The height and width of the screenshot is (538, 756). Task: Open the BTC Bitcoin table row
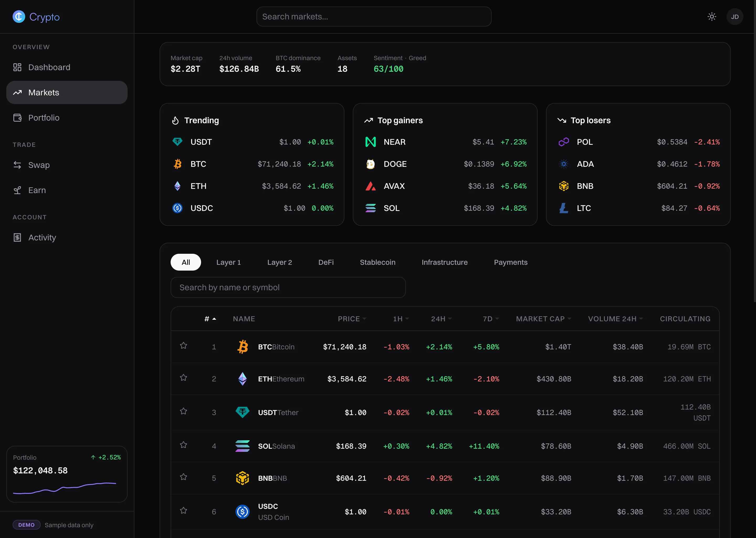click(x=445, y=346)
